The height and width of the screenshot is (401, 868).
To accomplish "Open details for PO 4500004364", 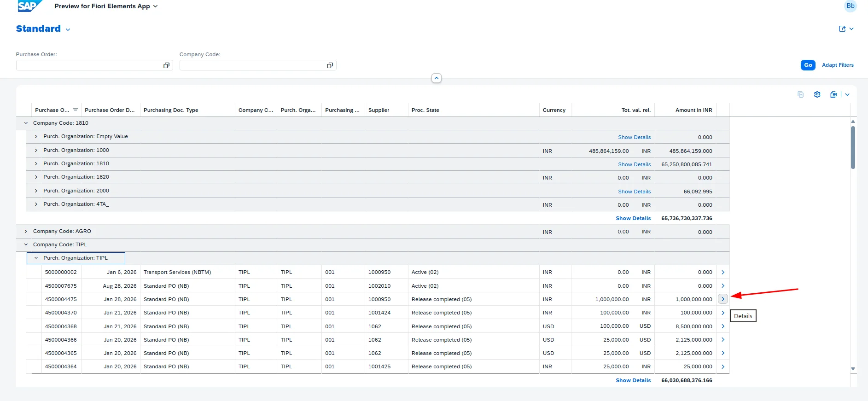I will click(723, 366).
